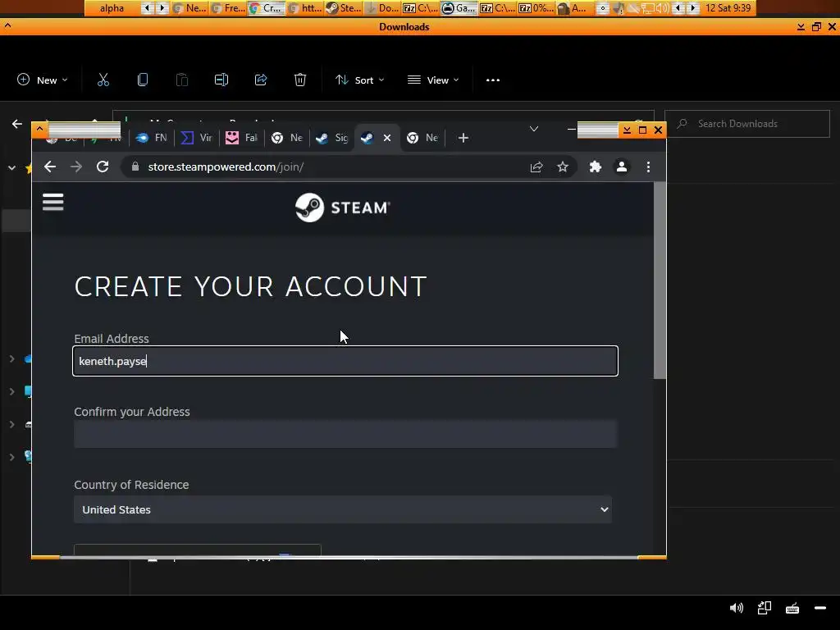Open Chrome's three-dot menu
The height and width of the screenshot is (630, 840).
pyautogui.click(x=648, y=167)
